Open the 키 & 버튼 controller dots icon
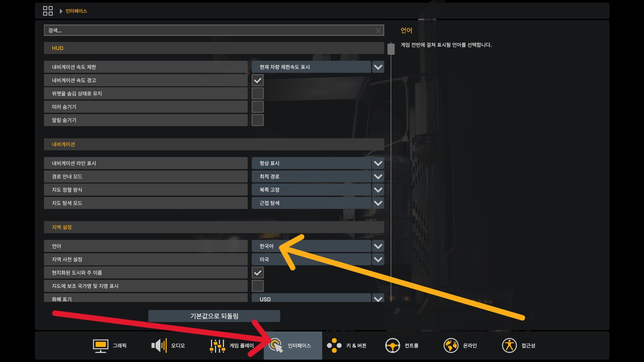644x362 pixels. click(x=334, y=346)
